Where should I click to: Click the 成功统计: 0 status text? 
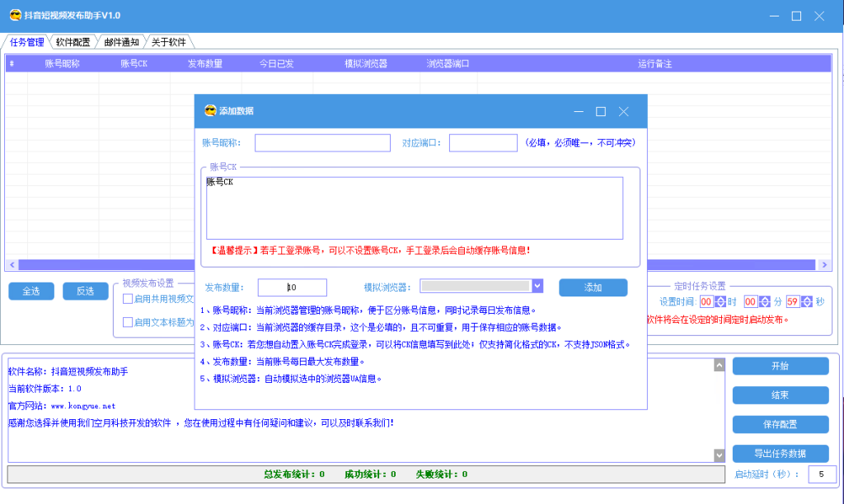tap(370, 474)
